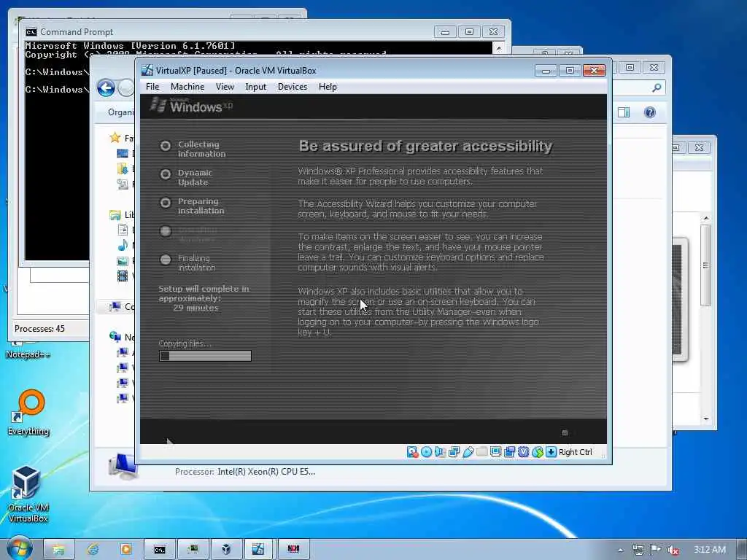
Task: Click scrollbar thumb in rightmost window
Action: pos(706,265)
